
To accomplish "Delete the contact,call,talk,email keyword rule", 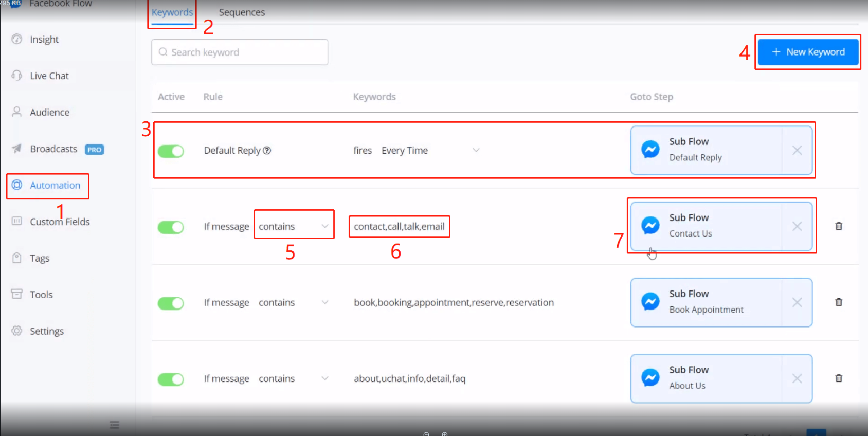I will click(838, 226).
